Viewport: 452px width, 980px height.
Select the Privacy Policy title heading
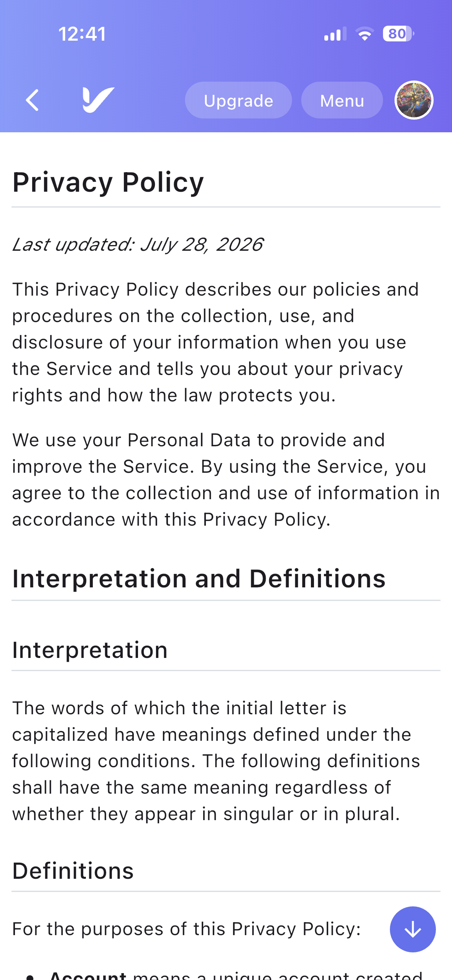[108, 182]
